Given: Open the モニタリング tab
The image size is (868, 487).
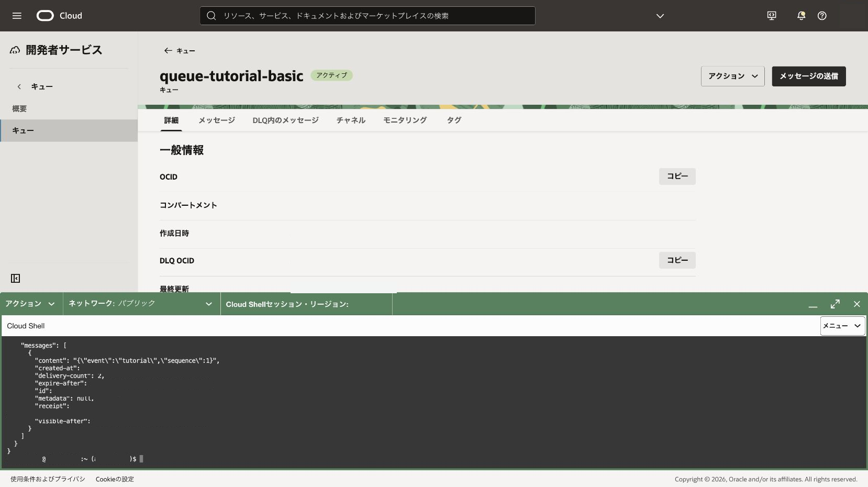Looking at the screenshot, I should (405, 120).
